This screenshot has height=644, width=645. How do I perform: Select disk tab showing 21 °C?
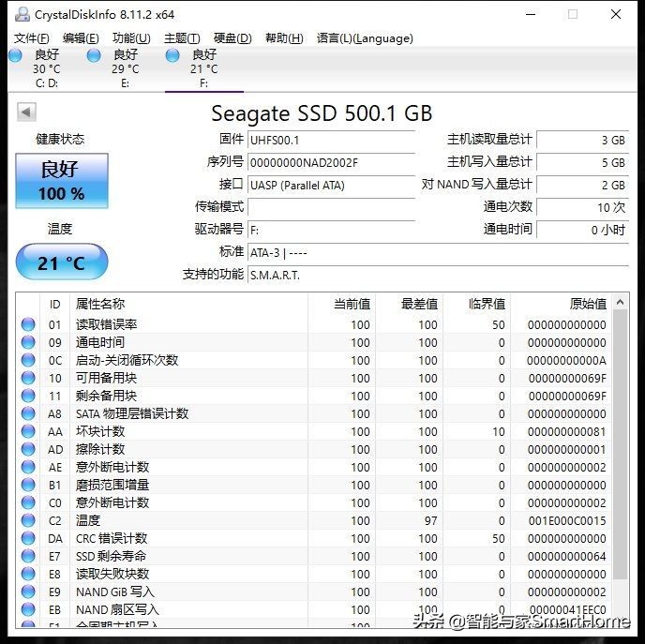(x=204, y=69)
